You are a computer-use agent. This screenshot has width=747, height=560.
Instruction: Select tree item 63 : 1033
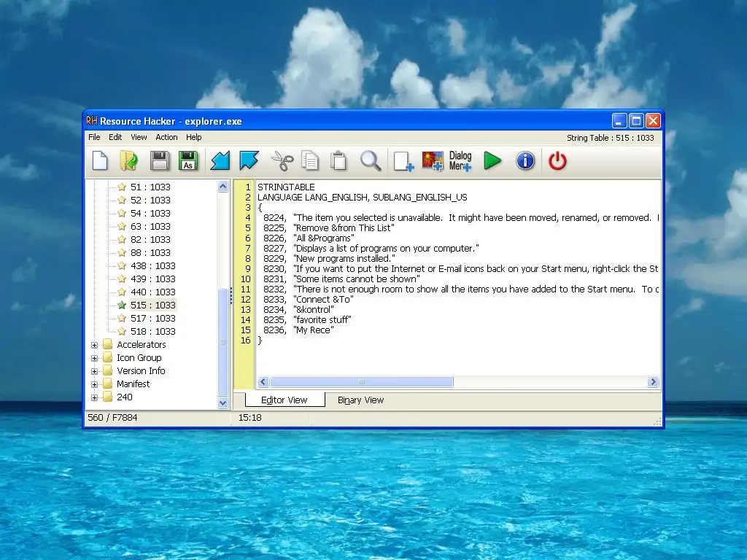[150, 226]
